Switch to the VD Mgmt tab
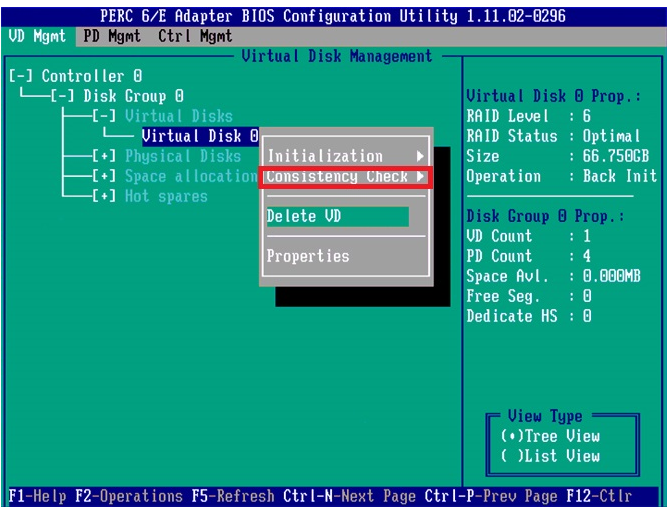The image size is (667, 509). [x=37, y=36]
